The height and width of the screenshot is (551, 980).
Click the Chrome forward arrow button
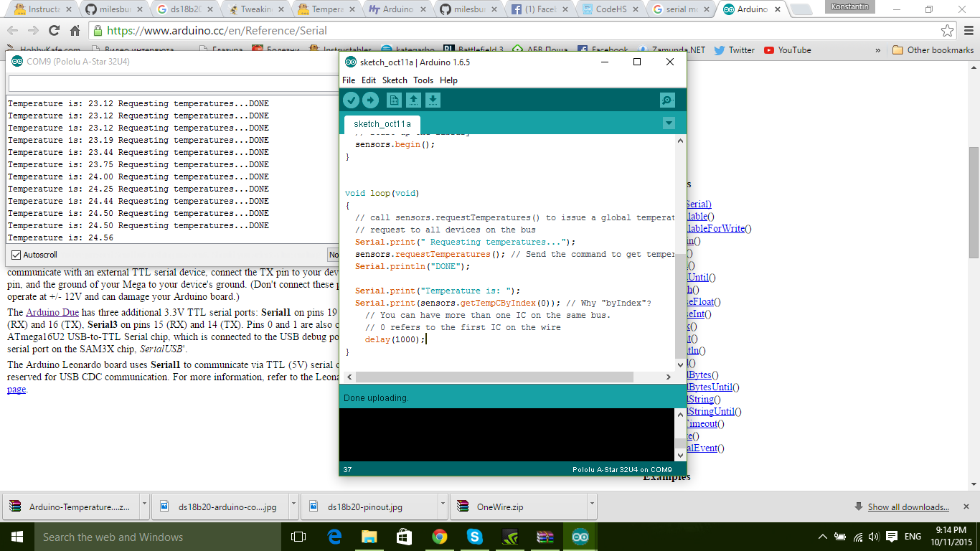(x=33, y=31)
